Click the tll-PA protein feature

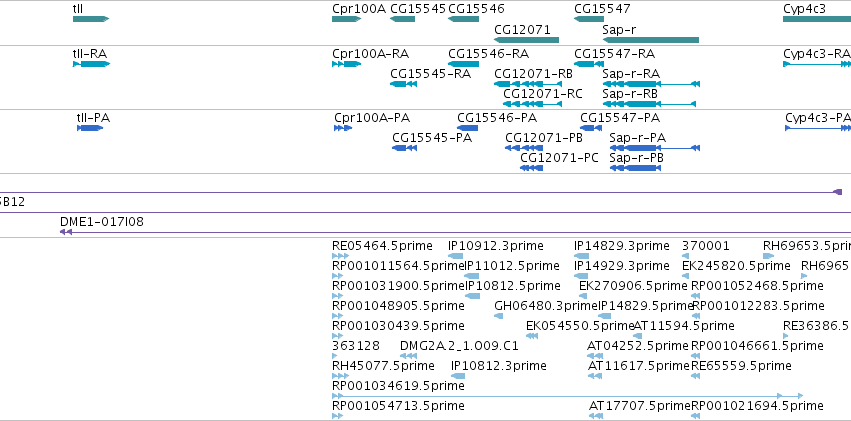(90, 128)
